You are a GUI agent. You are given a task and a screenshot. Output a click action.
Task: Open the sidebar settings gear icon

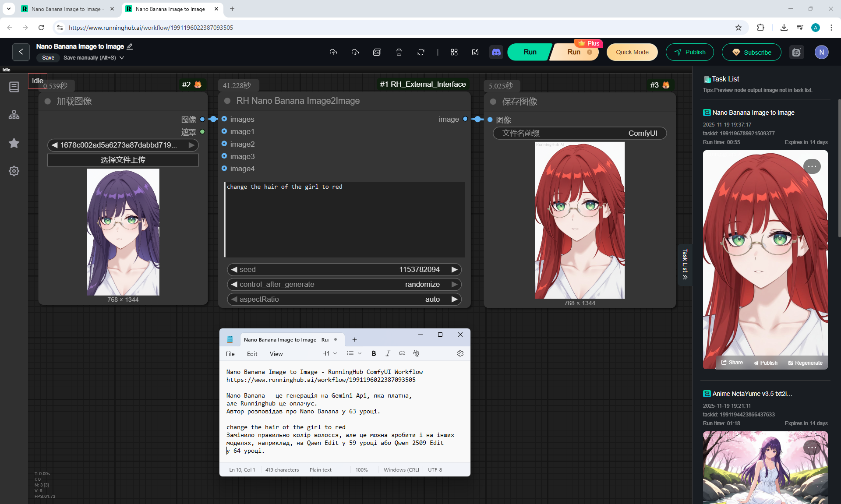click(14, 171)
